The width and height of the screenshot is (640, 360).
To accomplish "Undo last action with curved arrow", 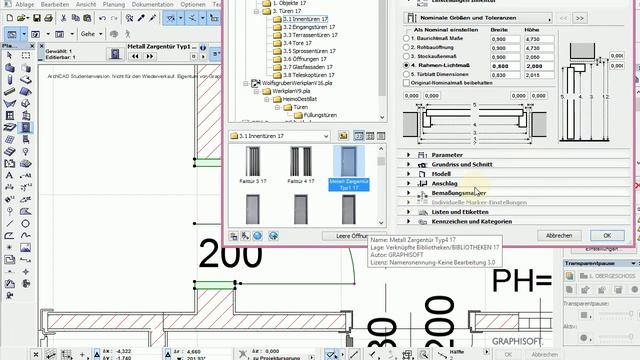I will 102,18.
